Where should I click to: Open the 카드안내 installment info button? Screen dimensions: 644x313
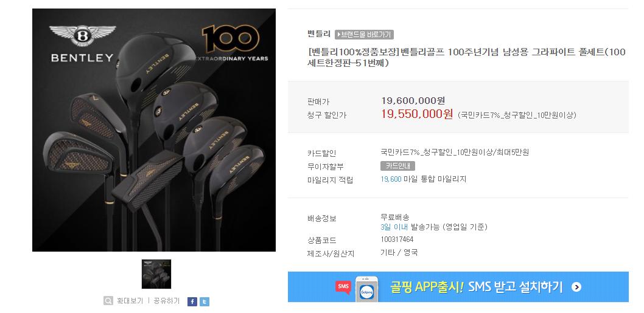(x=397, y=166)
